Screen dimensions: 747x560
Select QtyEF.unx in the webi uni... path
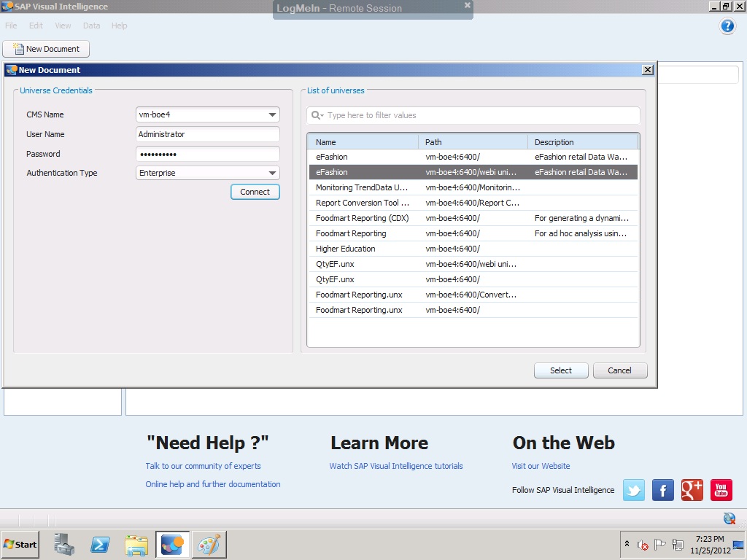pos(473,264)
